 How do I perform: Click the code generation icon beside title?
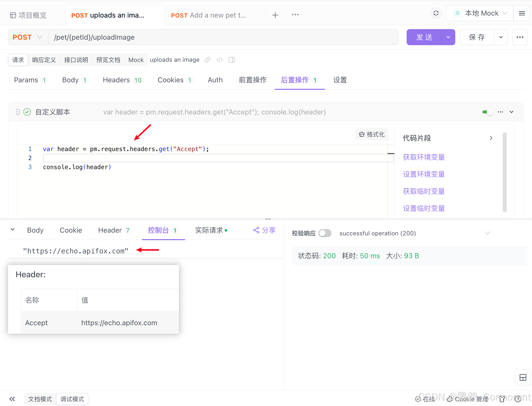pos(220,60)
